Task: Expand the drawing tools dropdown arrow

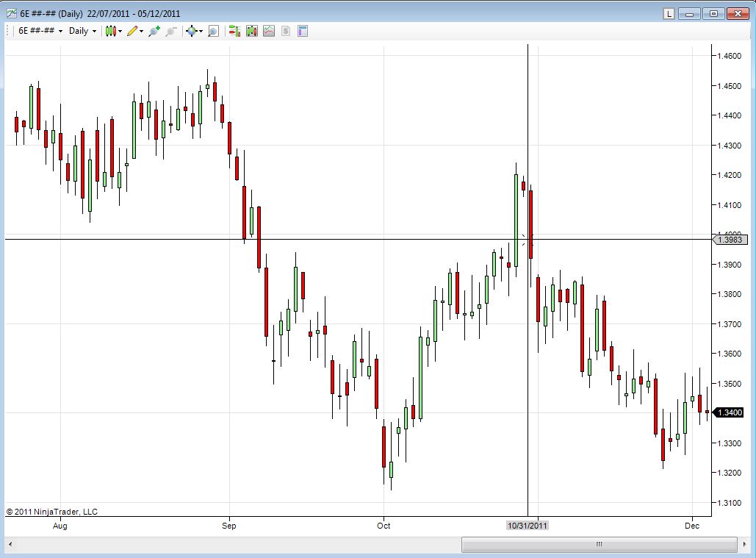Action: click(141, 32)
